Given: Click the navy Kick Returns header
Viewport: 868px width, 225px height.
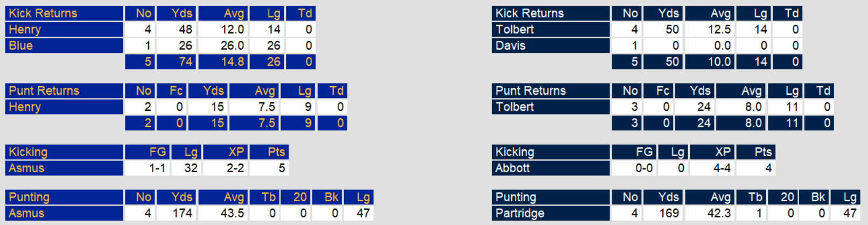Looking at the screenshot, I should point(529,13).
